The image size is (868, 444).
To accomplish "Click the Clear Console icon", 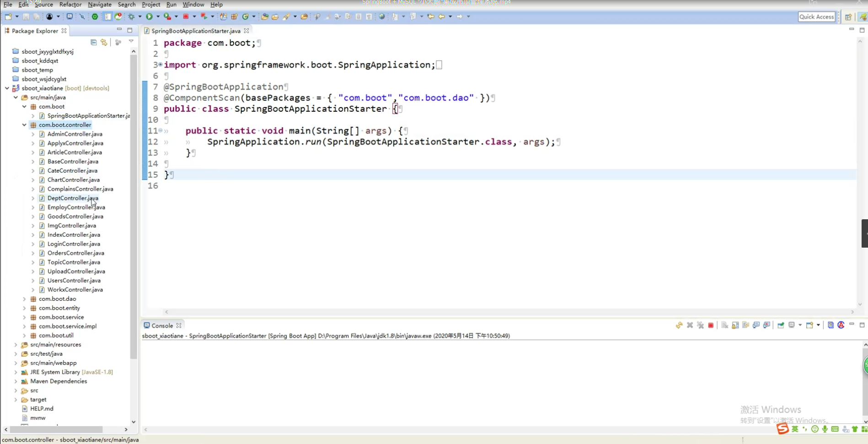I will (x=725, y=325).
